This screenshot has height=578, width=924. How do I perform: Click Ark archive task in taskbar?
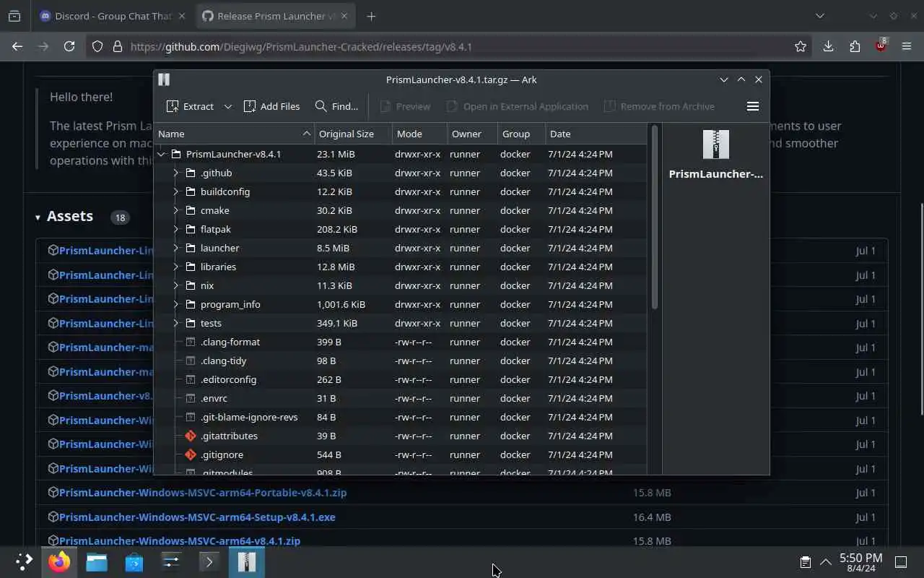pos(247,562)
